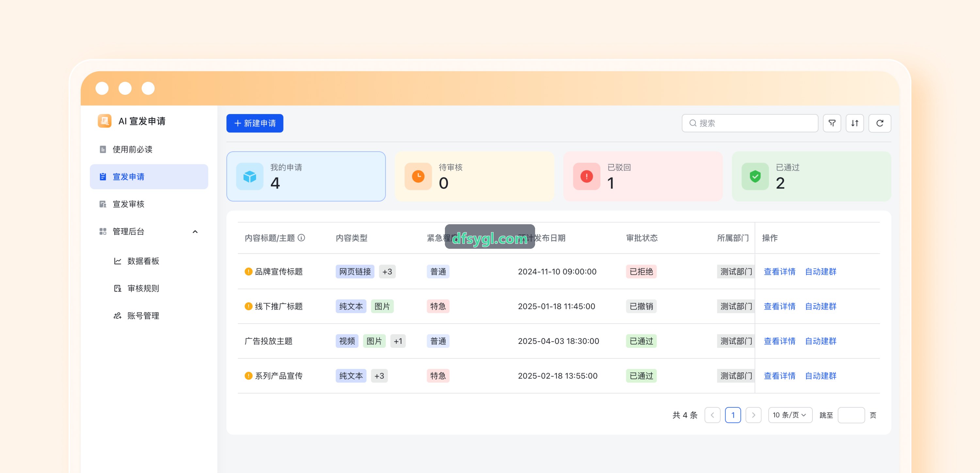
Task: Click 自动建群 for 系列产品宣传 row
Action: click(820, 376)
